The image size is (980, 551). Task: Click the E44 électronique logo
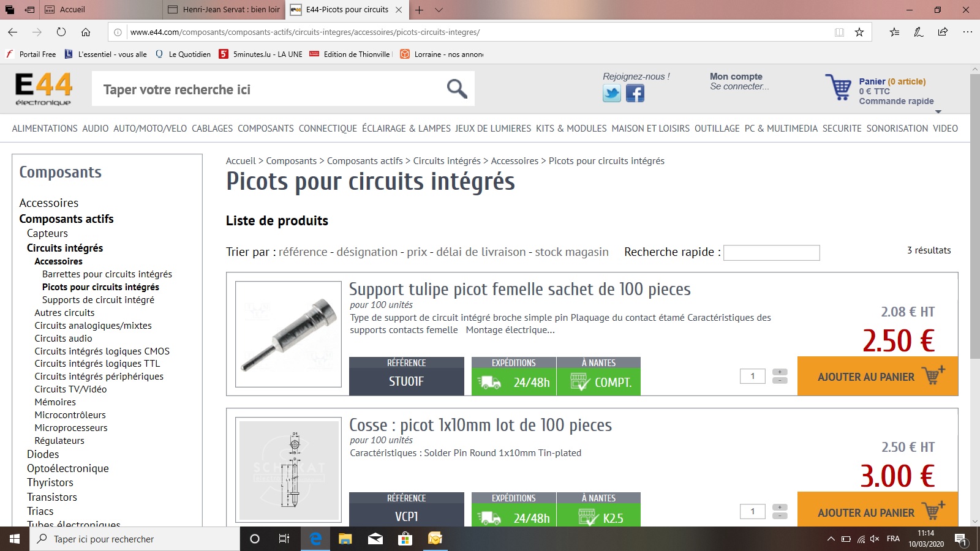pos(43,89)
